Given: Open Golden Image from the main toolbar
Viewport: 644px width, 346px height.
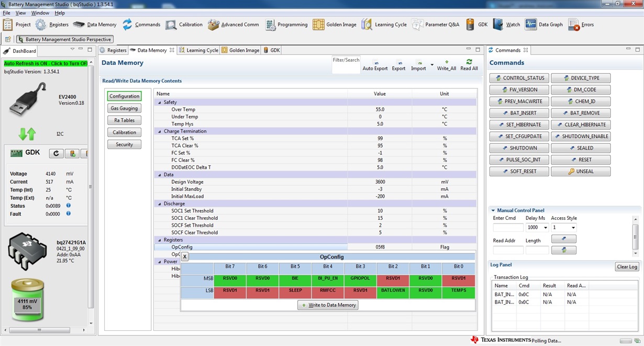Looking at the screenshot, I should 335,25.
